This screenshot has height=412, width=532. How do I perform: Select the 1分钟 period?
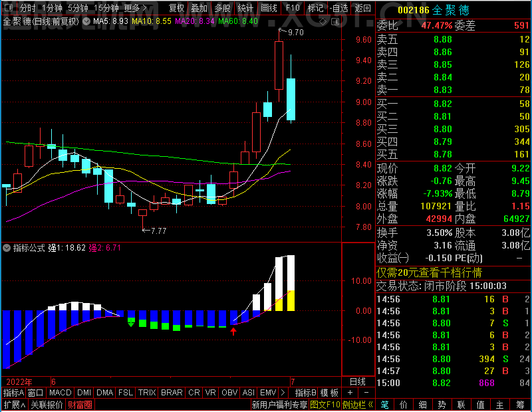pyautogui.click(x=52, y=8)
